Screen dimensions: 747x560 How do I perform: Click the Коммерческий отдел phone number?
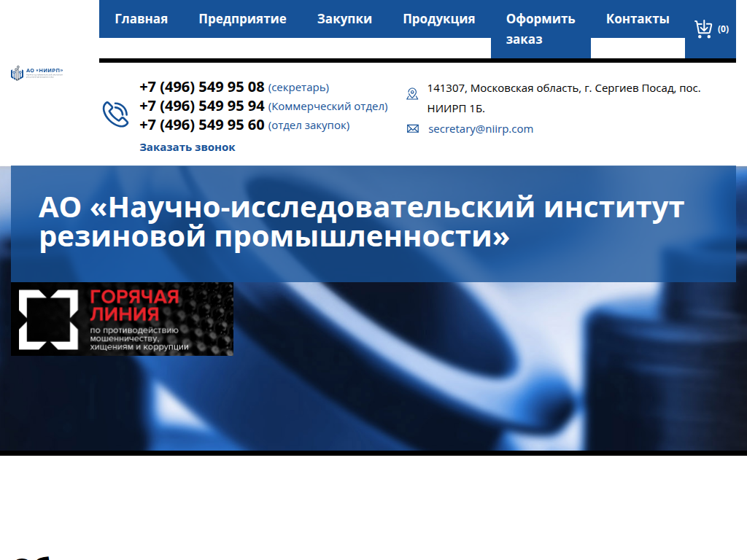[201, 106]
